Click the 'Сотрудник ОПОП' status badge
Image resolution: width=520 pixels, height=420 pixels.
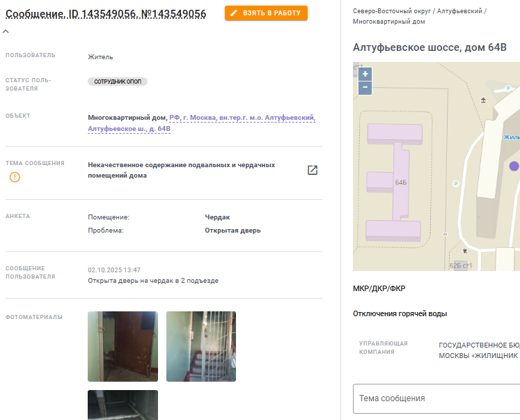click(118, 81)
